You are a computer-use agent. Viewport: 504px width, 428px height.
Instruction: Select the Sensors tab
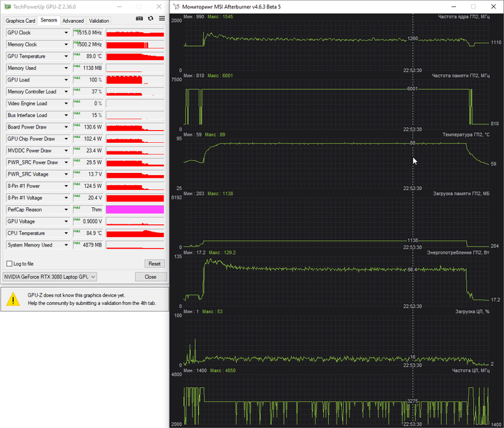point(49,20)
